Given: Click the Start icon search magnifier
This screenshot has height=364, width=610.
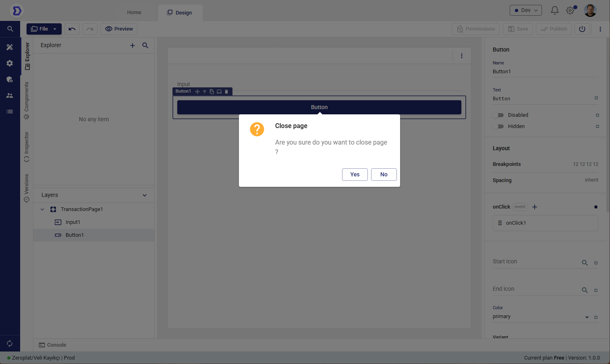Looking at the screenshot, I should (585, 263).
